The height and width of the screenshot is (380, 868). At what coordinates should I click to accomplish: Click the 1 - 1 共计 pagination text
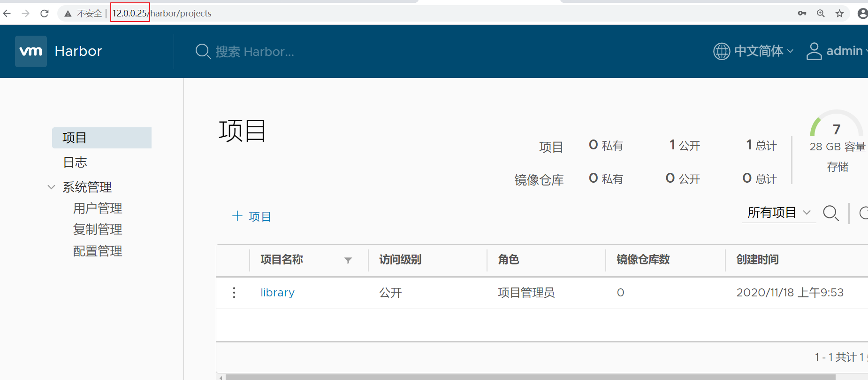pyautogui.click(x=841, y=357)
